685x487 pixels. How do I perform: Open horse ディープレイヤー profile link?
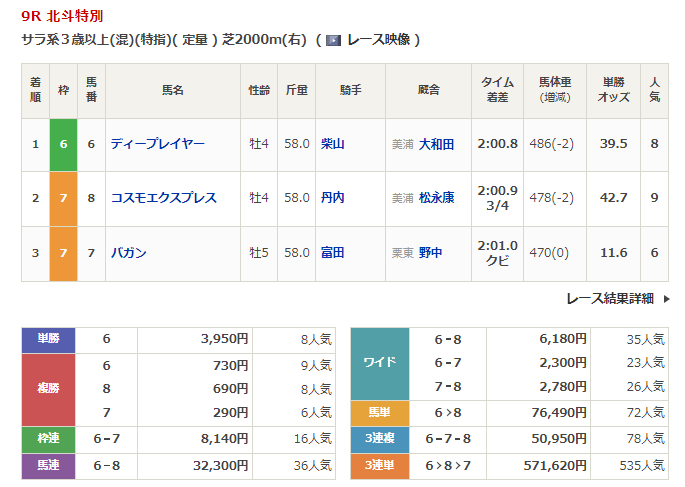click(158, 144)
